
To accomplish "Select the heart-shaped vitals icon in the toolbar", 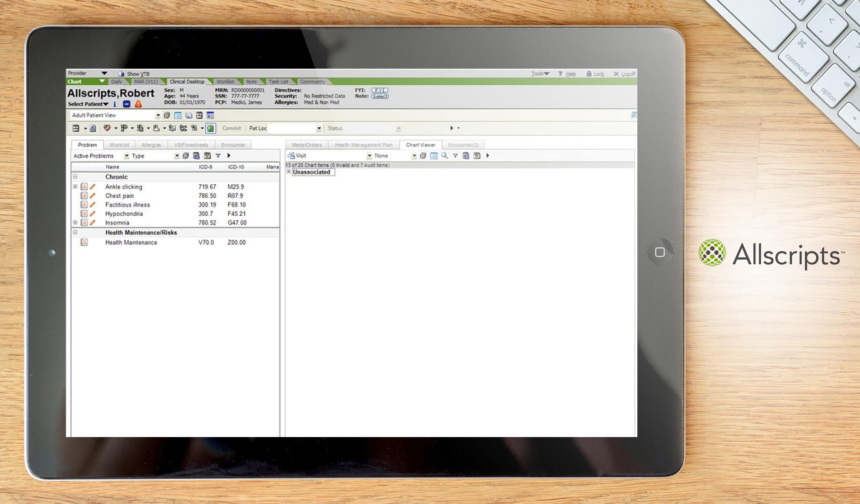I will coord(108,128).
